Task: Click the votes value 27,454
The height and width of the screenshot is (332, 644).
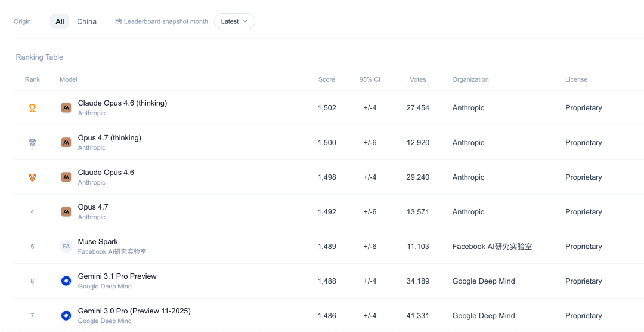Action: [x=417, y=108]
